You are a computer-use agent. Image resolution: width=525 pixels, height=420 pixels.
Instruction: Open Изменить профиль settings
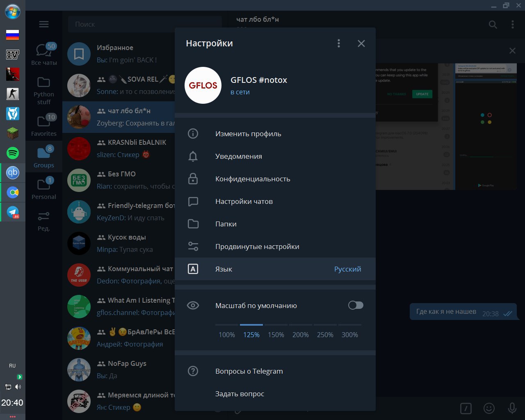[x=275, y=134]
